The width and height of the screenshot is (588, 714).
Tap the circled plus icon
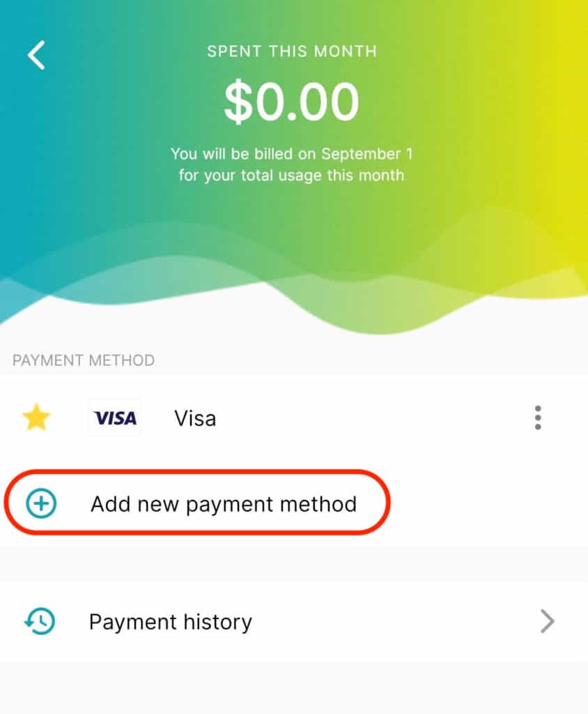click(41, 503)
